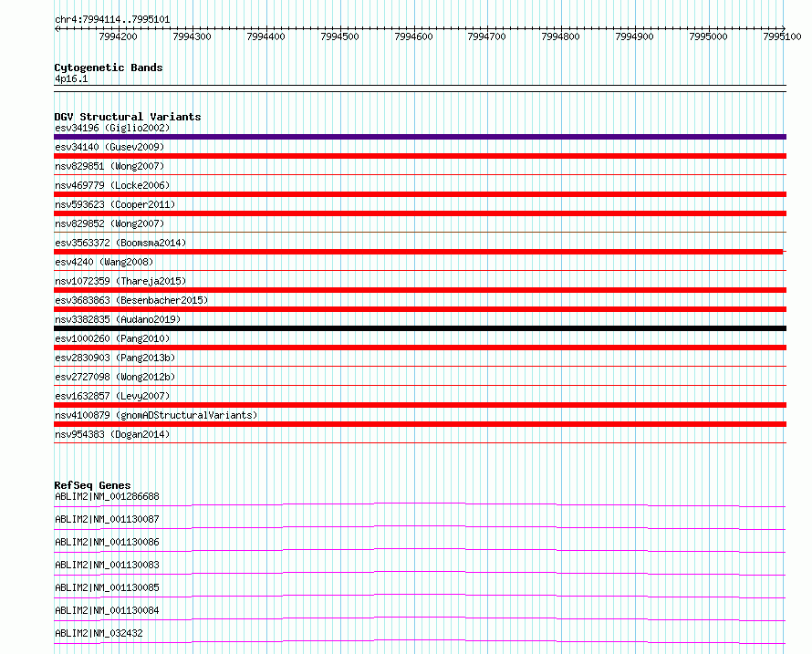812x654 pixels.
Task: Click the 7995000 ruler position label
Action: pos(708,36)
